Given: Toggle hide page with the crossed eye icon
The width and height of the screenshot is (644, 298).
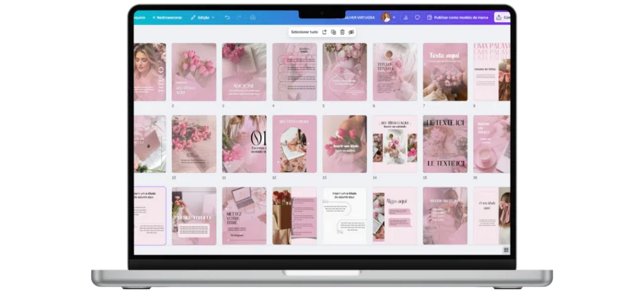Looking at the screenshot, I should coord(351,32).
